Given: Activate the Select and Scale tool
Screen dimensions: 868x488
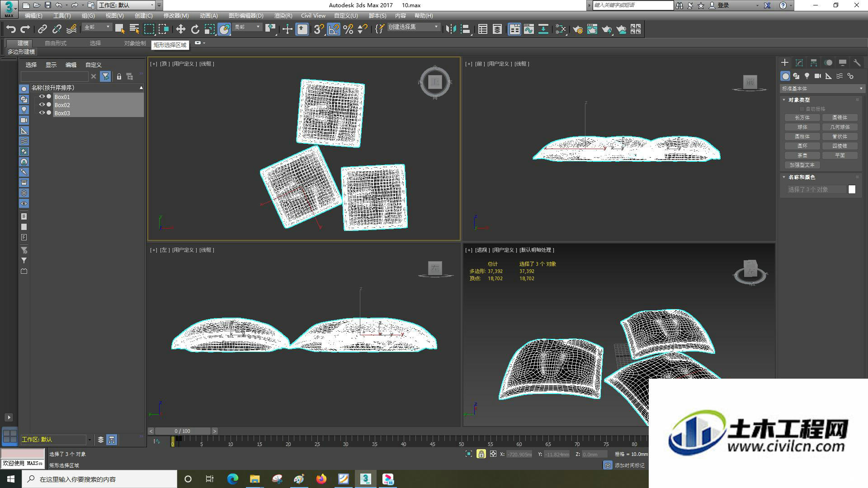Looking at the screenshot, I should click(209, 29).
